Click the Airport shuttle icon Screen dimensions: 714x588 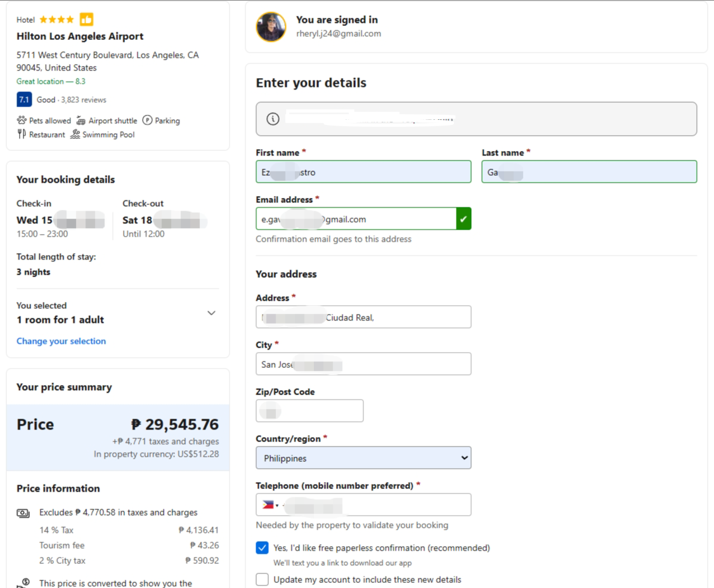point(81,121)
